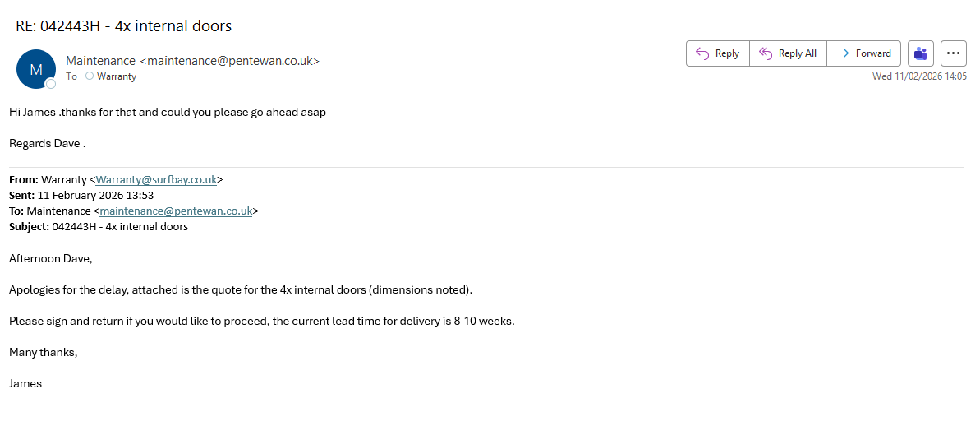980x426 pixels.
Task: Open the Warranty@surfbay.co.uk email link
Action: click(x=156, y=179)
